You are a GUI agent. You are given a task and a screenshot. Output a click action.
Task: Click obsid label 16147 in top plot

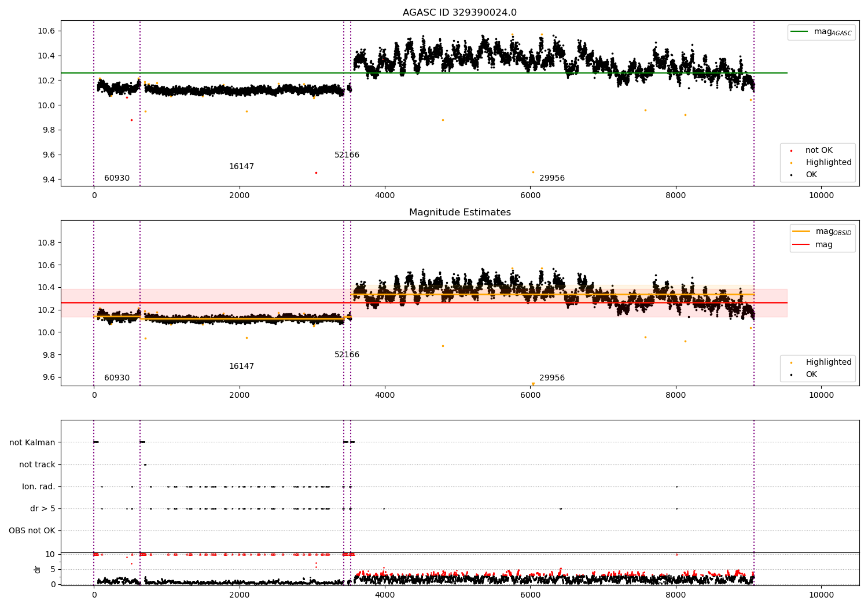click(x=241, y=167)
